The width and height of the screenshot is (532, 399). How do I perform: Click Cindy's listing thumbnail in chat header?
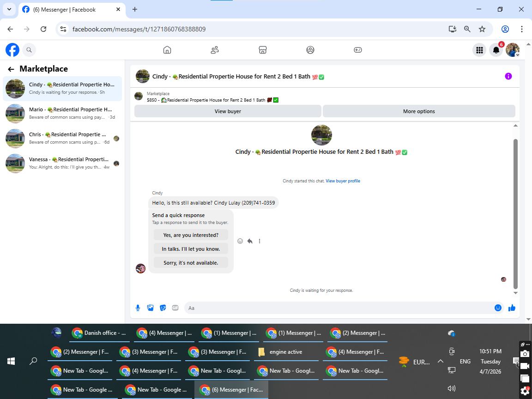point(143,76)
